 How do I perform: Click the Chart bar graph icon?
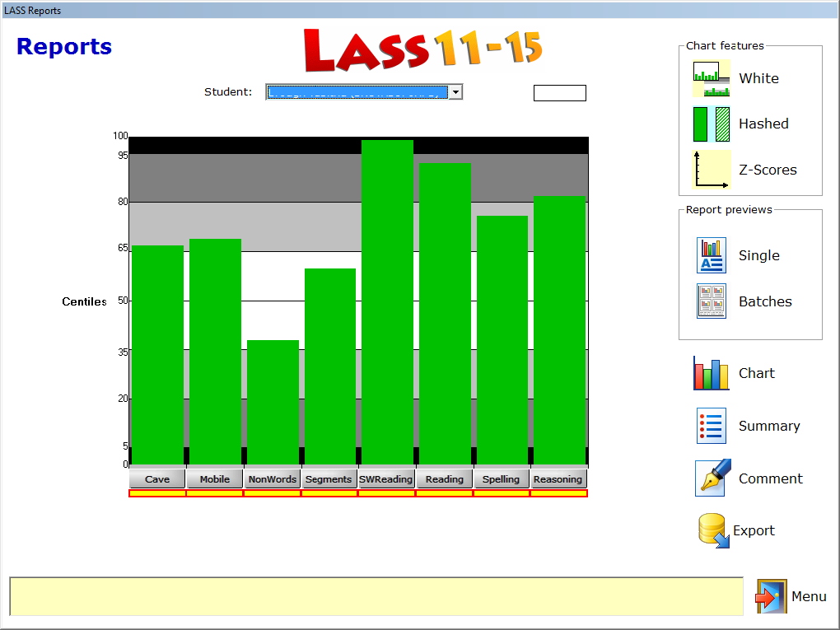point(712,373)
